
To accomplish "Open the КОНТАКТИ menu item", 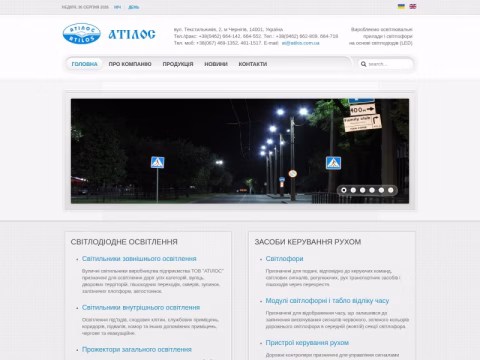I will (x=253, y=64).
